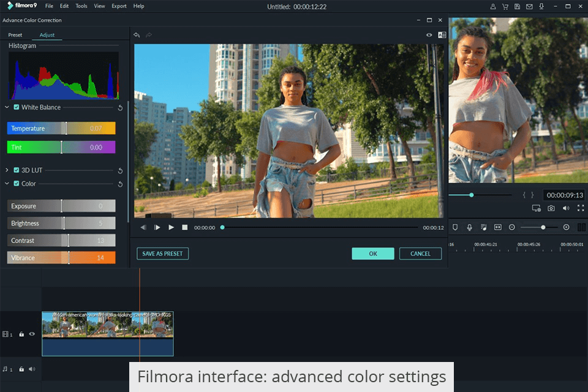Click the preview seek bar handle
The image size is (588, 392).
[x=222, y=227]
